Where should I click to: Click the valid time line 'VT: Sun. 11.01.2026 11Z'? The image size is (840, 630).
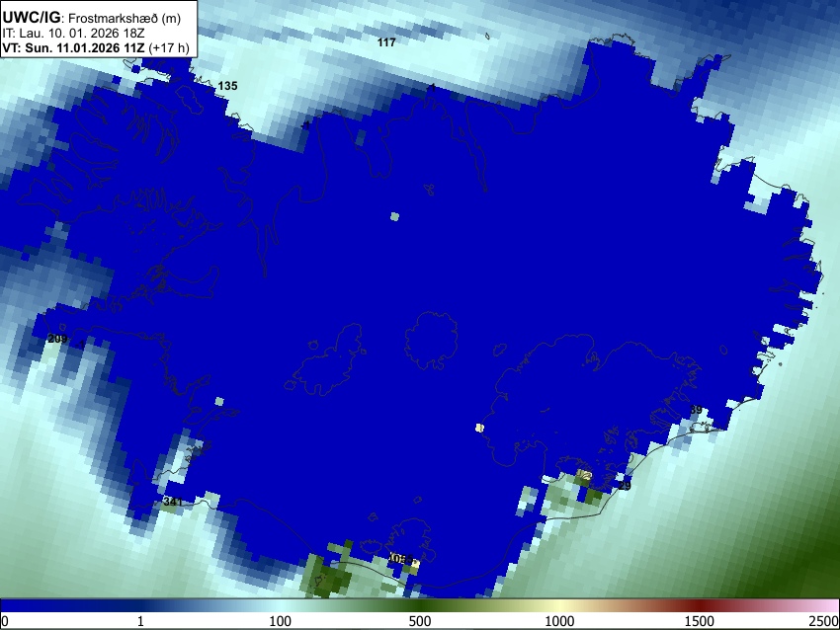tap(74, 47)
